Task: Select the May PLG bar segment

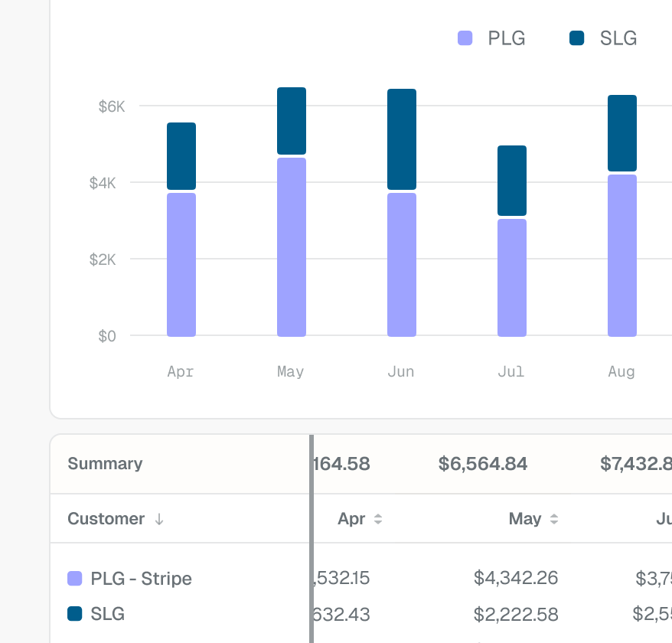Action: pos(292,247)
